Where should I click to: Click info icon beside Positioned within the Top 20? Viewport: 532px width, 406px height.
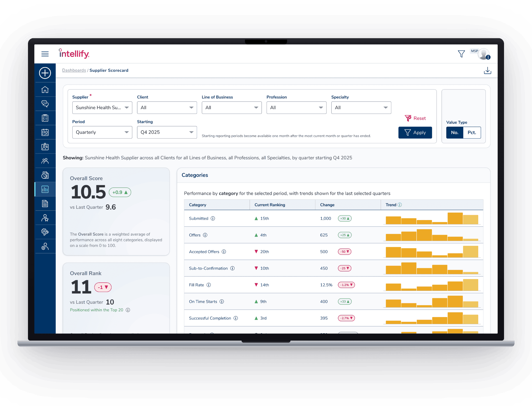pos(128,310)
